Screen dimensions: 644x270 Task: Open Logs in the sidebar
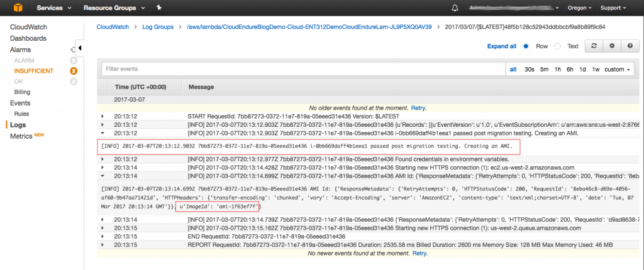[18, 125]
